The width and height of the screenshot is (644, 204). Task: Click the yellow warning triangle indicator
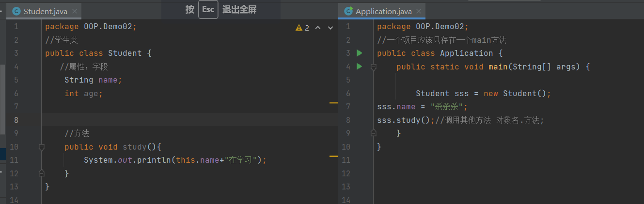click(298, 28)
